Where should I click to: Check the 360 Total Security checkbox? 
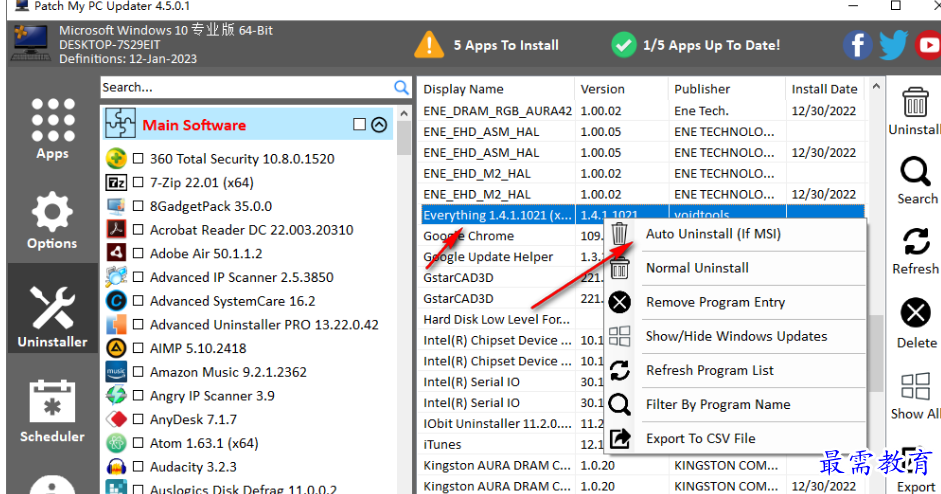[138, 158]
